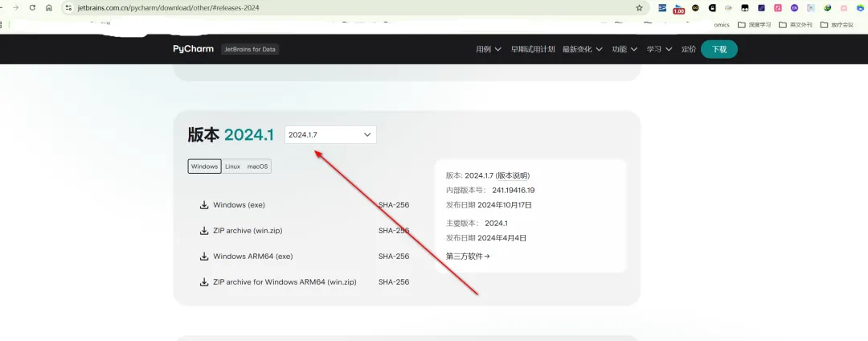Open the pink Chinese character extension
The height and width of the screenshot is (341, 868).
tap(778, 8)
